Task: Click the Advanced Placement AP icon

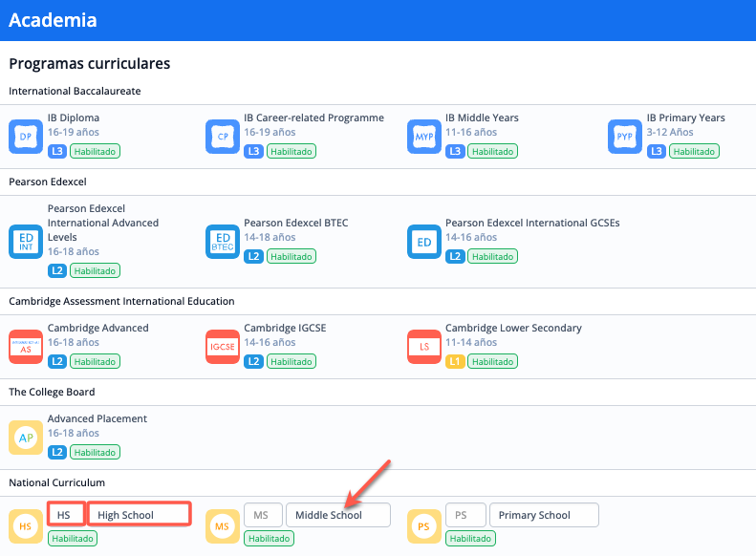Action: point(26,438)
